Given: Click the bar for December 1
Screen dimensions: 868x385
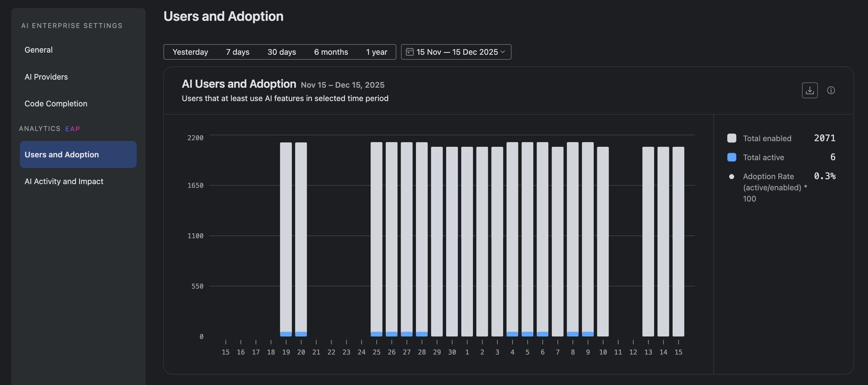Looking at the screenshot, I should click(467, 241).
